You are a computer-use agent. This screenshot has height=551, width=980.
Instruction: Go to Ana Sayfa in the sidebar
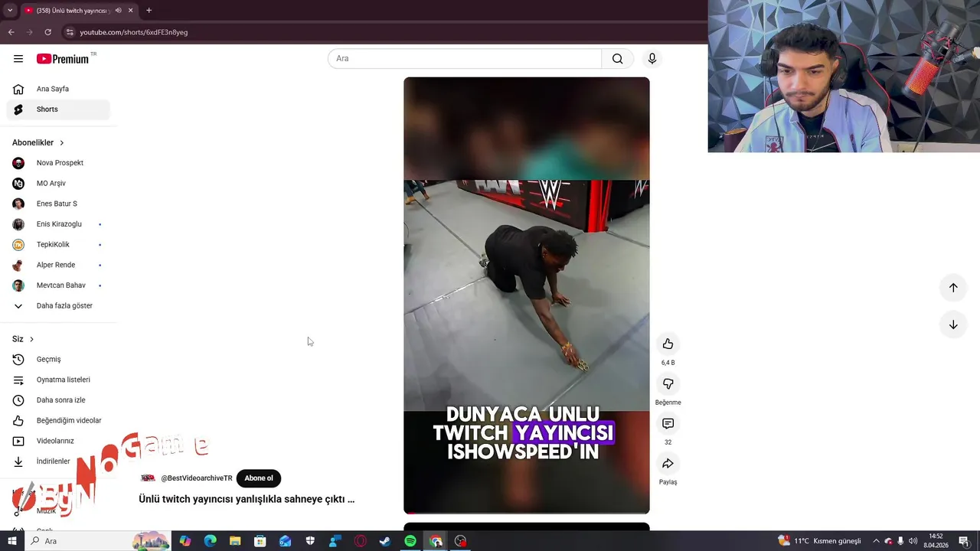58,89
